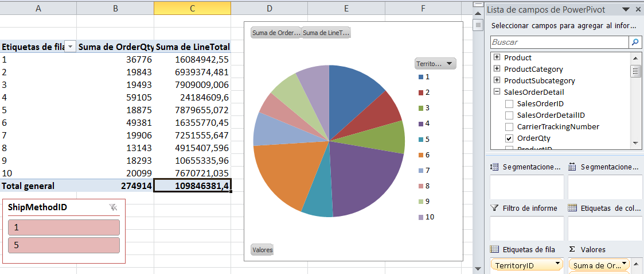
Task: Select slicer item 5 in ShipMethodID
Action: pos(64,245)
